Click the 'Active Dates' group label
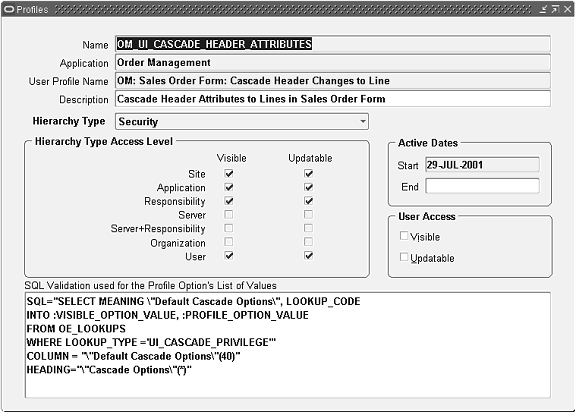Viewport: 575px width, 412px height. tap(428, 143)
